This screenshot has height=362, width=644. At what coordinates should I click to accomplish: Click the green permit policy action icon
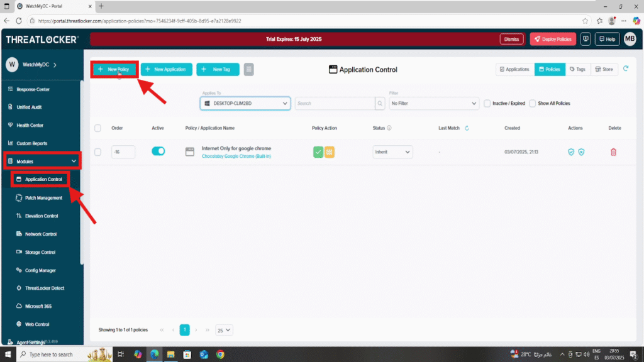[318, 152]
